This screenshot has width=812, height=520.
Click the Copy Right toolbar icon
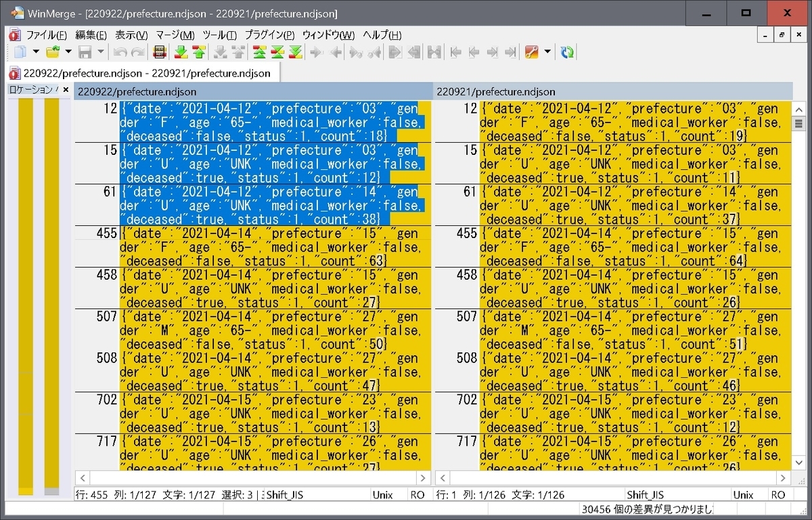click(316, 52)
